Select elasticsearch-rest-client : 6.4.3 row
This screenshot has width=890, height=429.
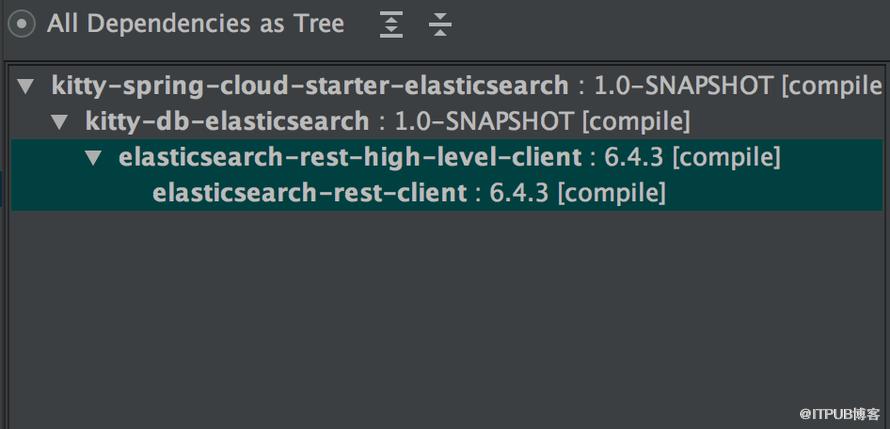(447, 193)
